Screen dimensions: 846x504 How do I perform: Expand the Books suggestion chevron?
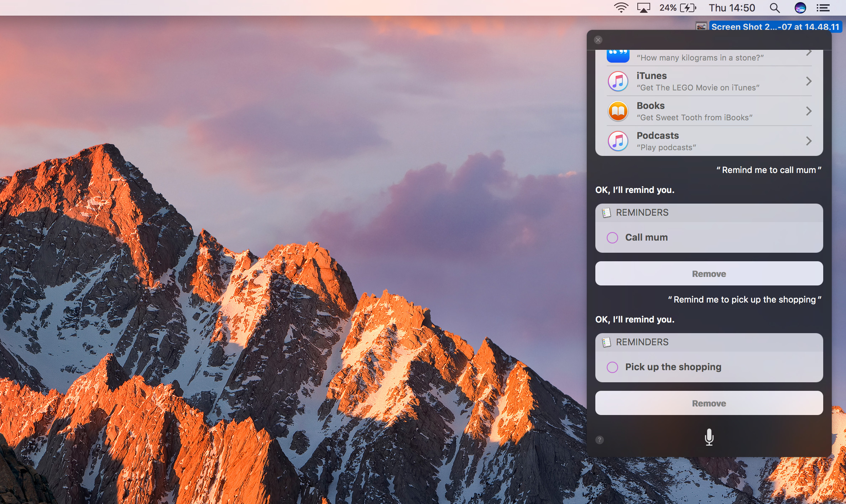[x=809, y=111]
